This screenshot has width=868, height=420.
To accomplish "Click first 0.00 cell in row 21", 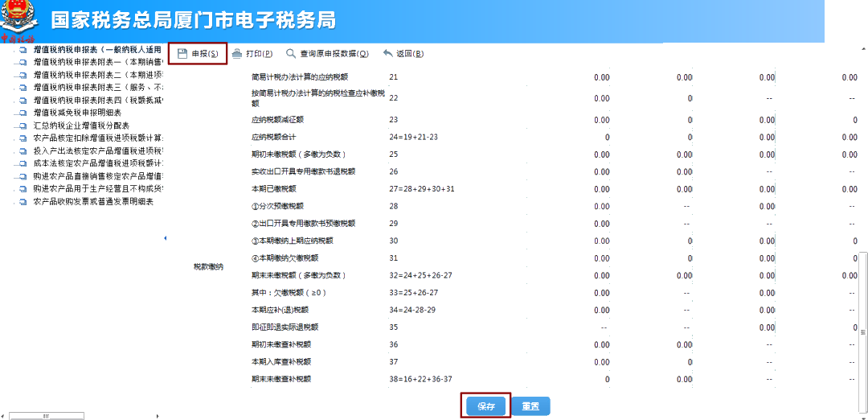I will [x=602, y=77].
